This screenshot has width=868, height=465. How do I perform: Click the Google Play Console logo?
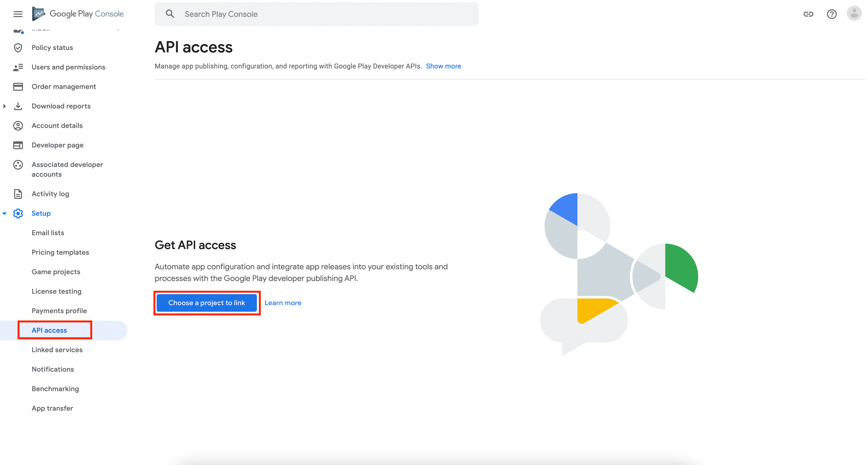78,14
